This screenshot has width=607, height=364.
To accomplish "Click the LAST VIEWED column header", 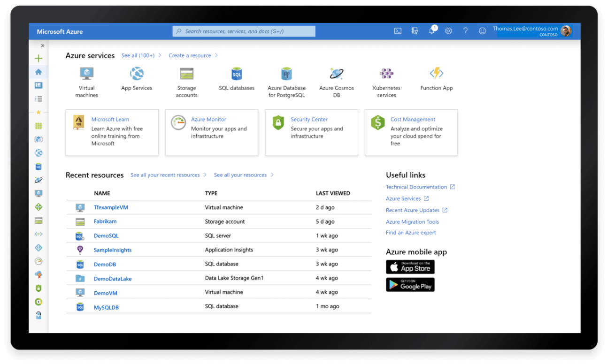I will pos(333,193).
